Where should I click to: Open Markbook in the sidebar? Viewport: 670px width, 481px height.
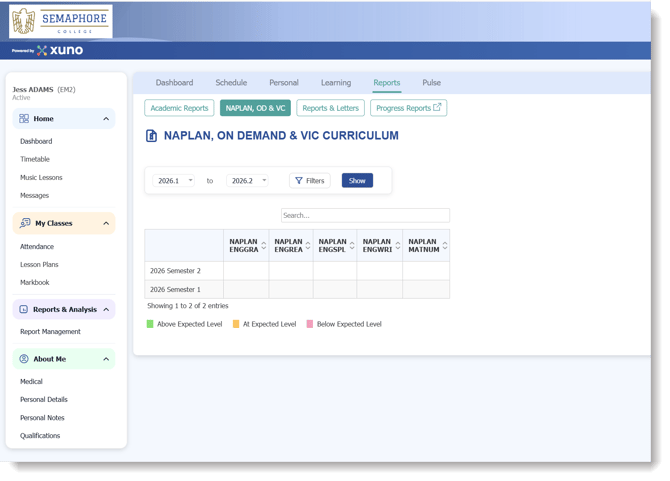tap(35, 282)
